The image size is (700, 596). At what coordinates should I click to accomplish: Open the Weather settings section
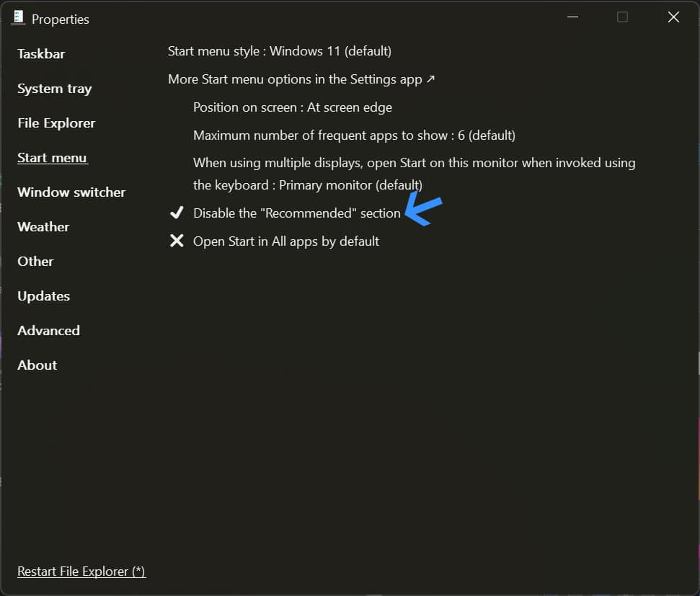tap(43, 226)
